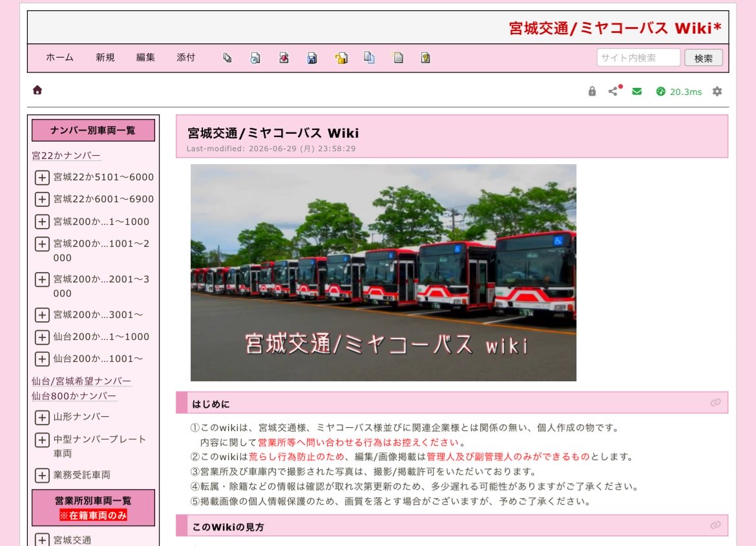Expand 宮城200か…1001〜2000 tree node
756x546 pixels.
pos(42,244)
